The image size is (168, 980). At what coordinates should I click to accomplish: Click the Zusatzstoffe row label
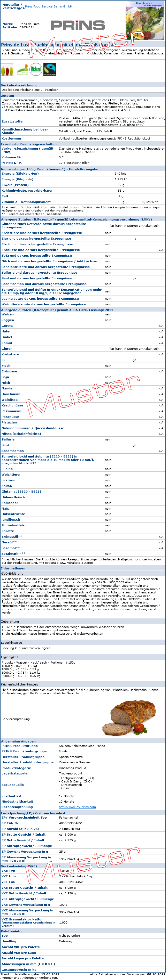click(x=12, y=121)
